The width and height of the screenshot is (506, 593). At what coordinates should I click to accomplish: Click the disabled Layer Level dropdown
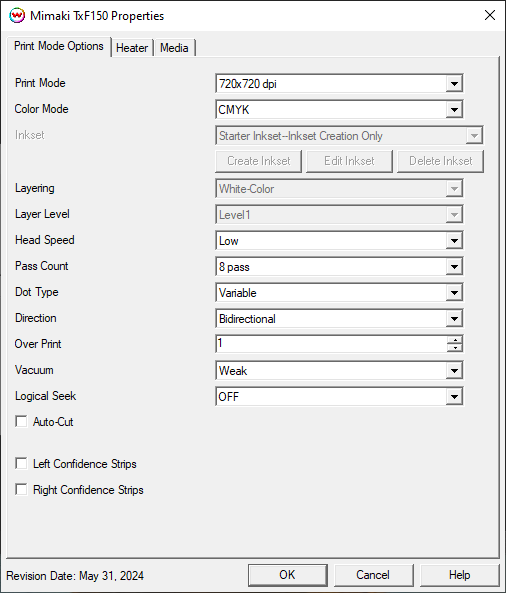(339, 214)
